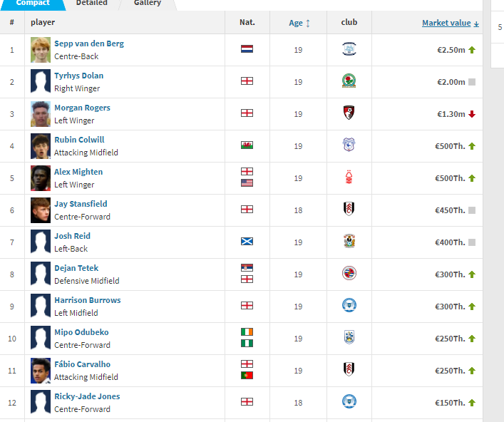This screenshot has width=504, height=422.
Task: Open Fábio Carvalho player link
Action: [82, 364]
